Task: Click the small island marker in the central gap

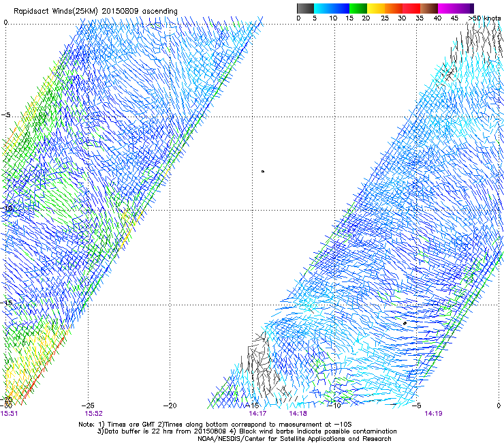Action: (x=263, y=172)
